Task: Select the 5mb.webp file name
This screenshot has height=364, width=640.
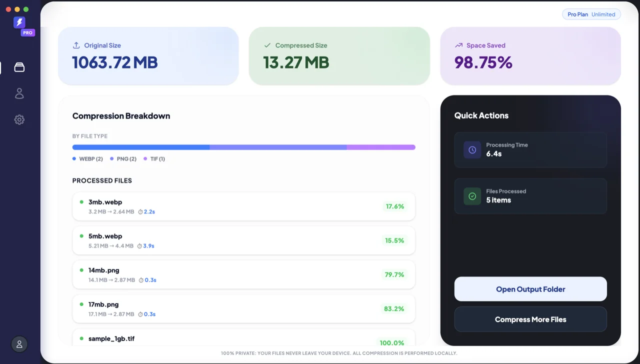Action: (105, 236)
